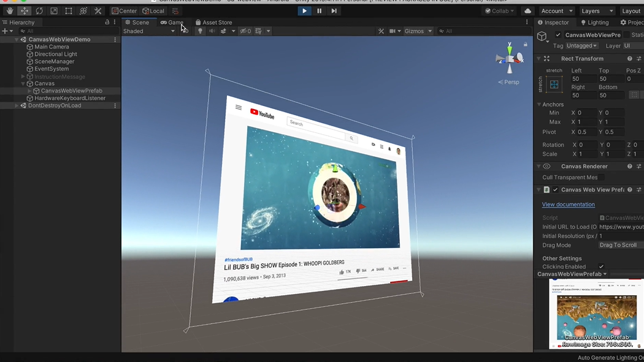Open the anchor presets box
The width and height of the screenshot is (644, 362).
(x=554, y=85)
